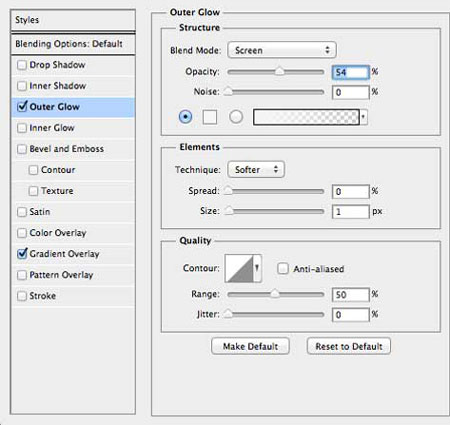The image size is (450, 425).
Task: Select the solid color glow radio button
Action: (185, 117)
